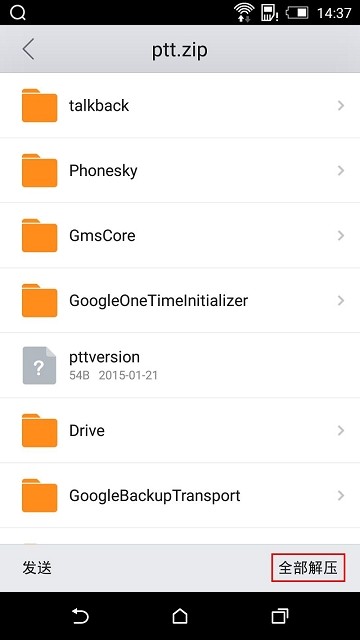Expand GmsCore with the chevron arrow
The height and width of the screenshot is (640, 360).
[x=341, y=236]
